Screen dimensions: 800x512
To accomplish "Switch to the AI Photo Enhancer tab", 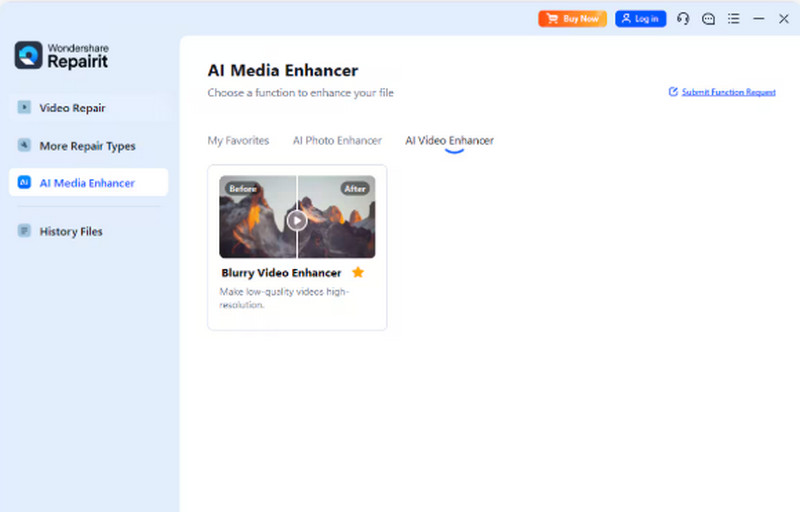I will coord(337,141).
